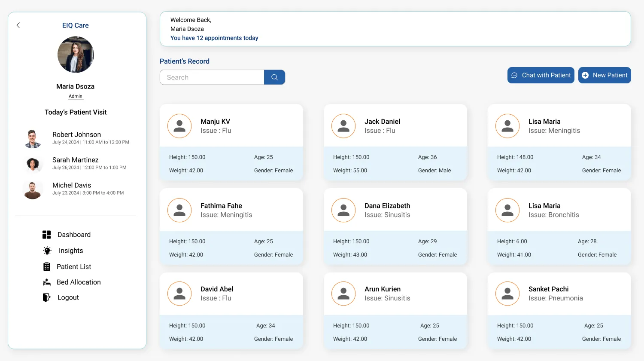644x361 pixels.
Task: Select Robert Johnson's appointment
Action: pos(76,138)
